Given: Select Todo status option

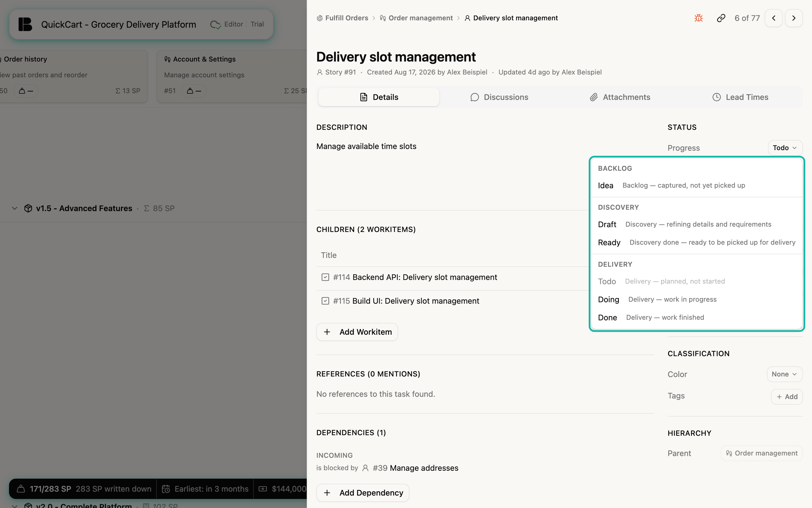Looking at the screenshot, I should pyautogui.click(x=697, y=282).
